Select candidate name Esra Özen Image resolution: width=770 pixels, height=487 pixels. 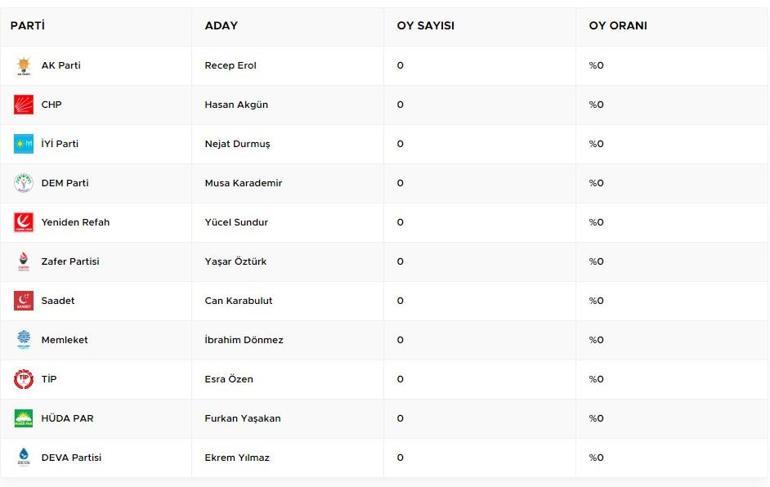click(229, 379)
